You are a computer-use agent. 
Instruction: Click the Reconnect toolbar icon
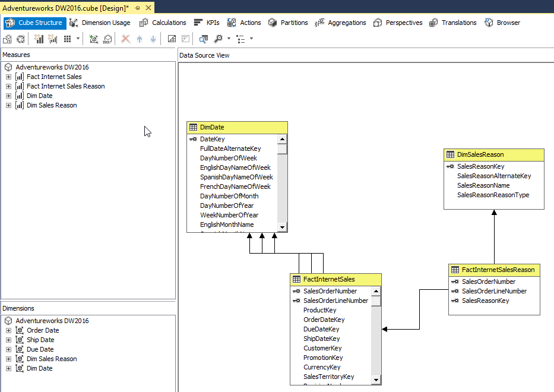tap(21, 39)
